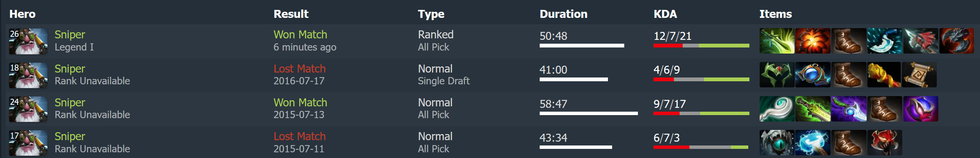Open the Won Match link from 6 minutes ago
The width and height of the screenshot is (980, 158).
[x=300, y=35]
